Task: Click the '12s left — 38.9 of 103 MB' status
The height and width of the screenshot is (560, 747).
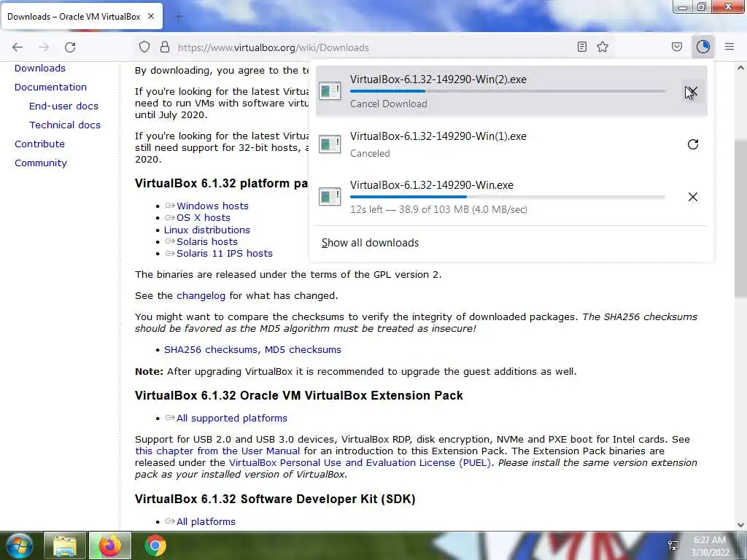Action: click(x=438, y=209)
